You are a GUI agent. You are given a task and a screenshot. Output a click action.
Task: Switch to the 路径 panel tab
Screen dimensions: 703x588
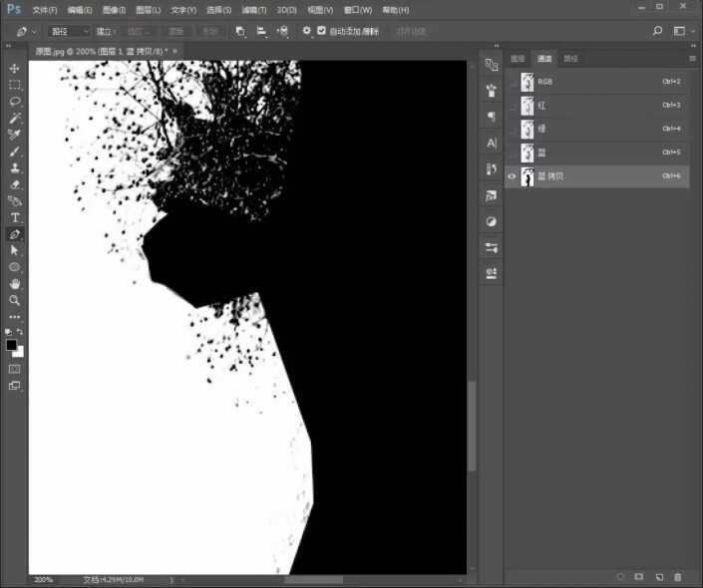[570, 59]
